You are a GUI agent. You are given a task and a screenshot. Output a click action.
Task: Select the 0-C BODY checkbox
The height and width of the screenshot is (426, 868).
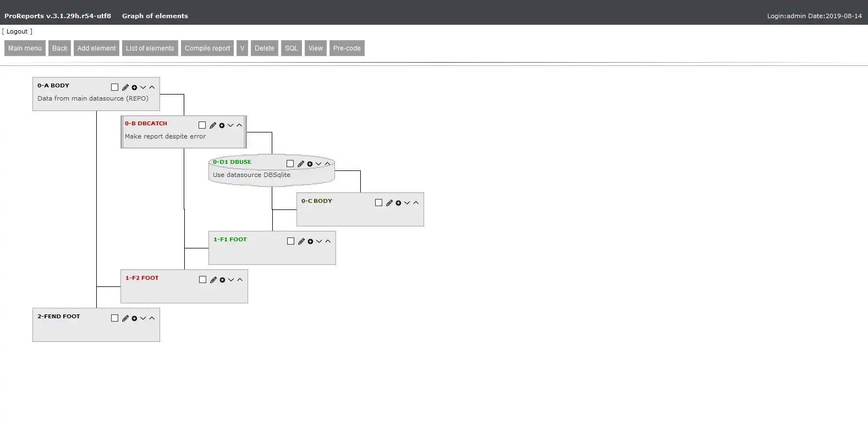tap(378, 203)
